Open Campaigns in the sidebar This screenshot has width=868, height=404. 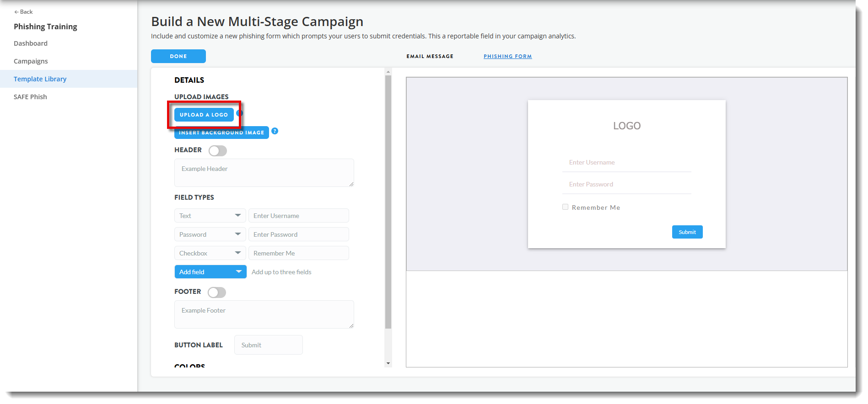(31, 61)
